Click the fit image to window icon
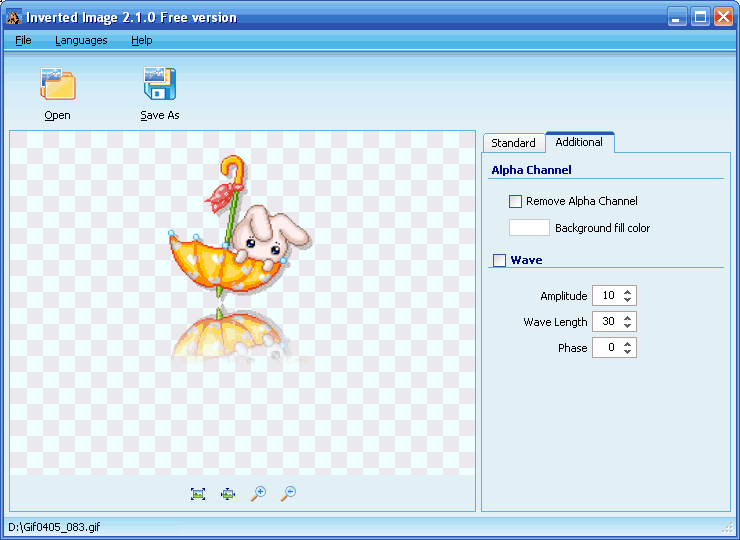Image resolution: width=740 pixels, height=540 pixels. click(227, 494)
